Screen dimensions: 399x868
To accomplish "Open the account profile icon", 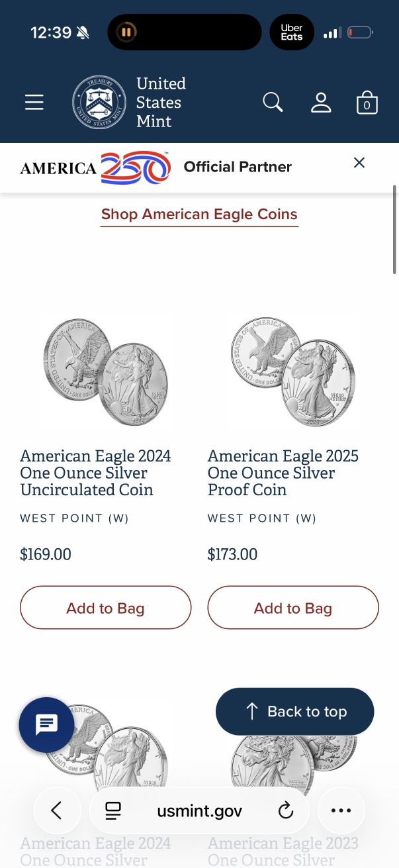I will click(321, 103).
